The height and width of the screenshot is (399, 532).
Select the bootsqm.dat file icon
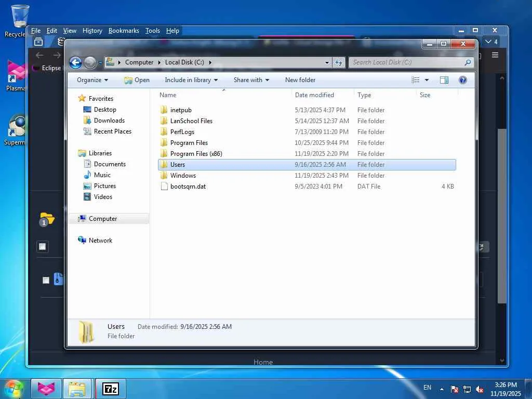point(164,187)
